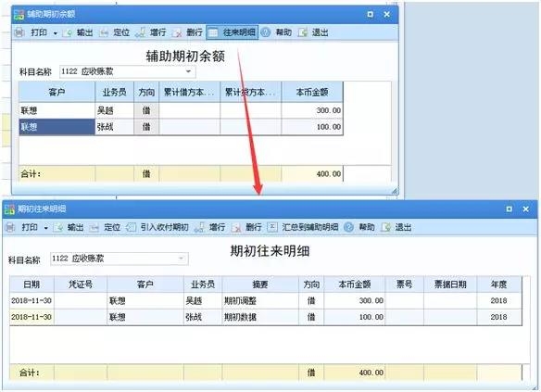Open the print dropdown arrow in 期初往来明细
The height and width of the screenshot is (392, 541).
click(x=46, y=228)
